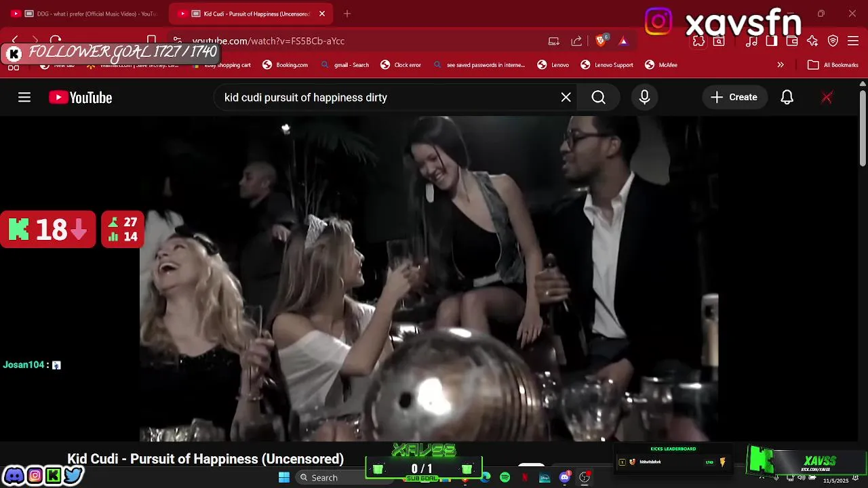This screenshot has height=488, width=868.
Task: Close the Kid Cudi tab
Action: (322, 14)
